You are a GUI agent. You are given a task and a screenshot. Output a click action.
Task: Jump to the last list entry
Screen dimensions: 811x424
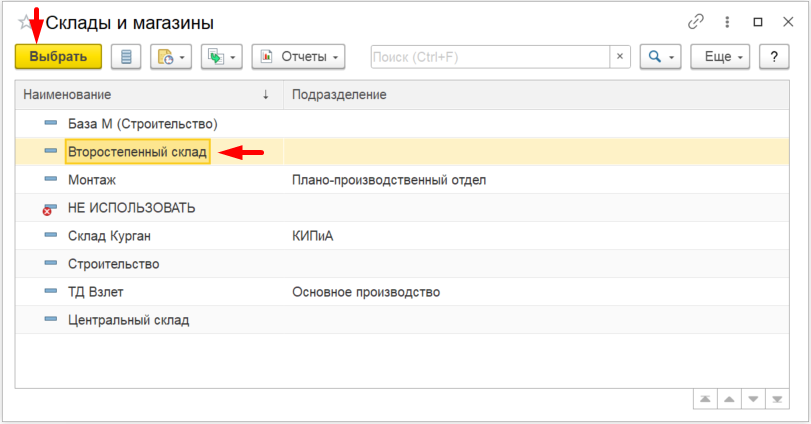click(777, 399)
